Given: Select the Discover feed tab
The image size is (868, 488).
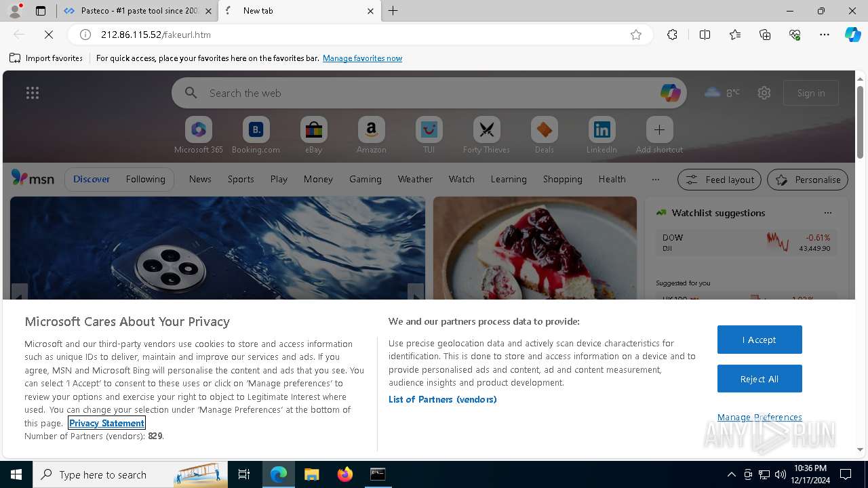Looking at the screenshot, I should [92, 179].
